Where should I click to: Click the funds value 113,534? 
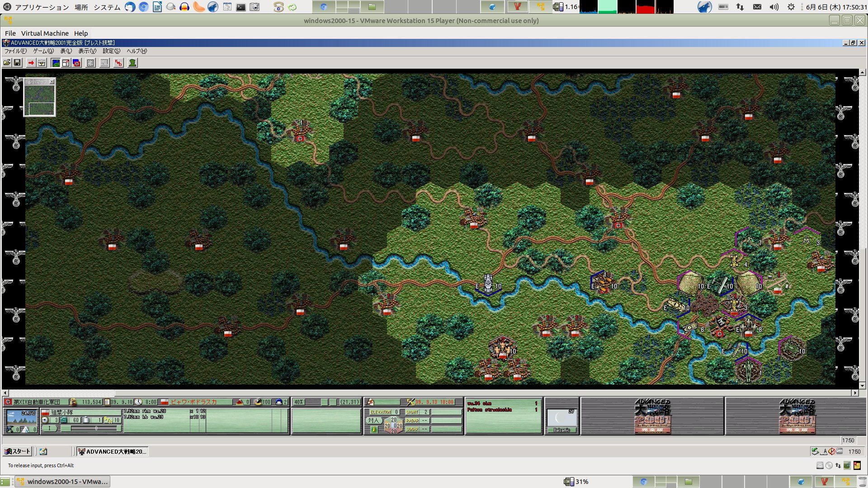[91, 402]
